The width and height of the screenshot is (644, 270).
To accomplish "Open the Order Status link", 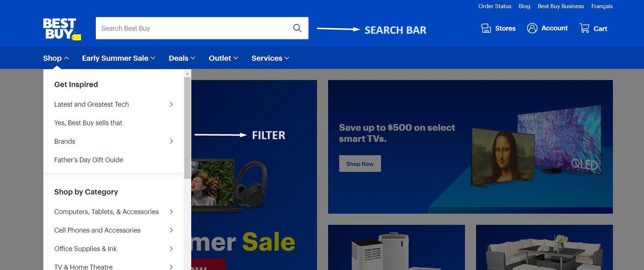I will coord(495,6).
